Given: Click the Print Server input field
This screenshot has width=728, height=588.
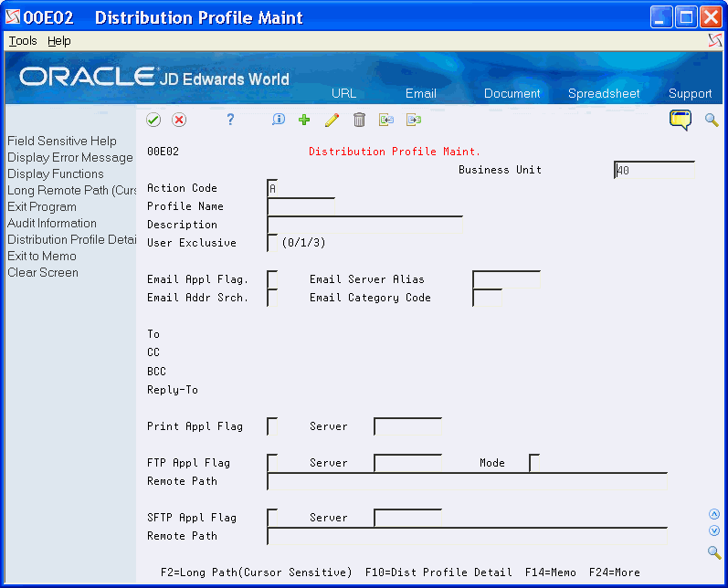Looking at the screenshot, I should [407, 426].
